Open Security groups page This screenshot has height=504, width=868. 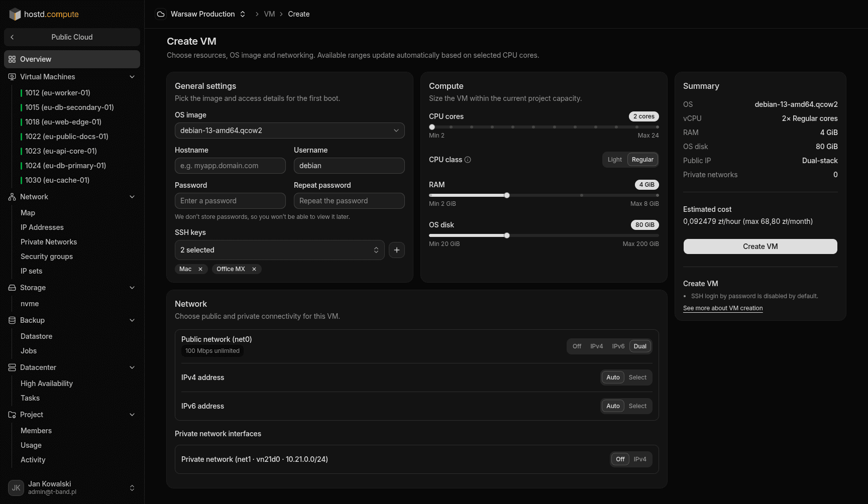pos(47,257)
